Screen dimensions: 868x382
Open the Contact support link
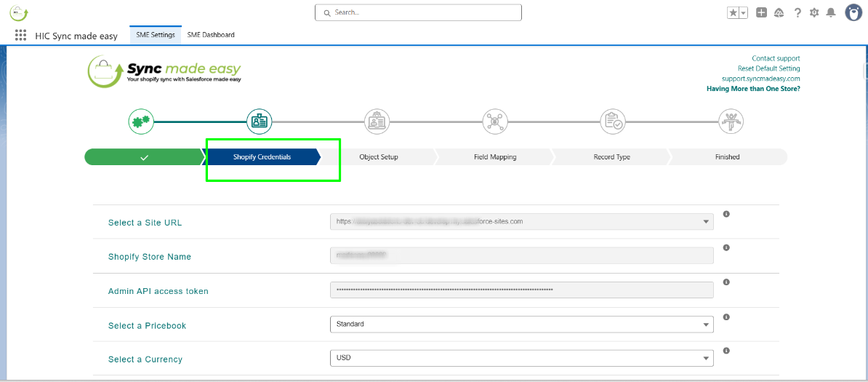pos(776,58)
